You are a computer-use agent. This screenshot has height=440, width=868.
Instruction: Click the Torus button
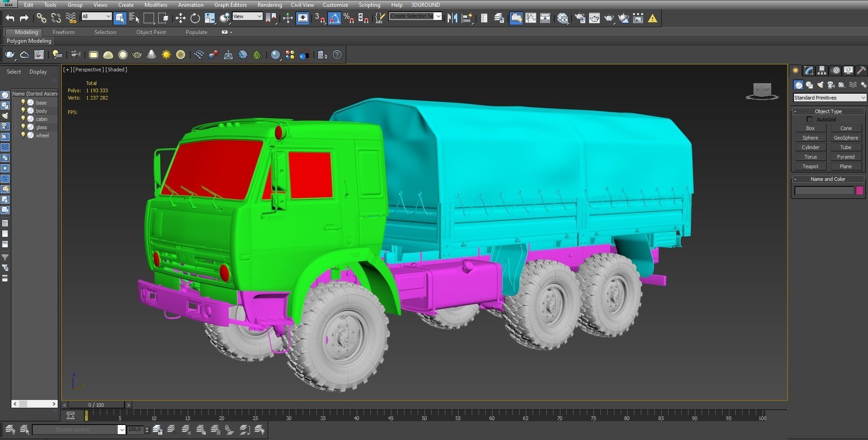pyautogui.click(x=810, y=157)
